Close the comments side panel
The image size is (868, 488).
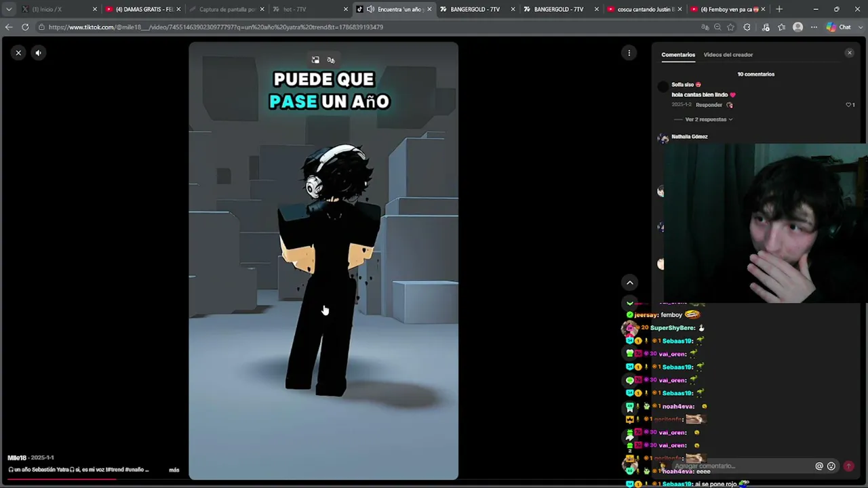click(849, 53)
